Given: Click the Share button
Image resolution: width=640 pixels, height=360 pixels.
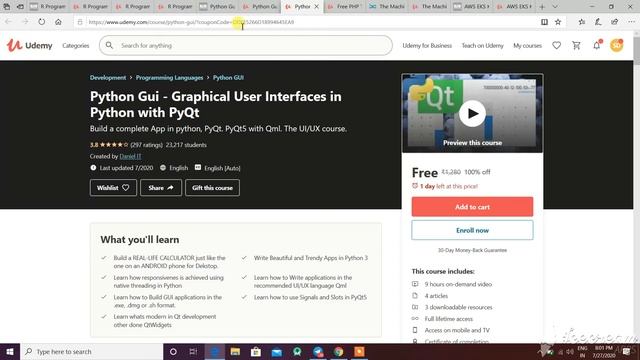Looking at the screenshot, I should (161, 188).
